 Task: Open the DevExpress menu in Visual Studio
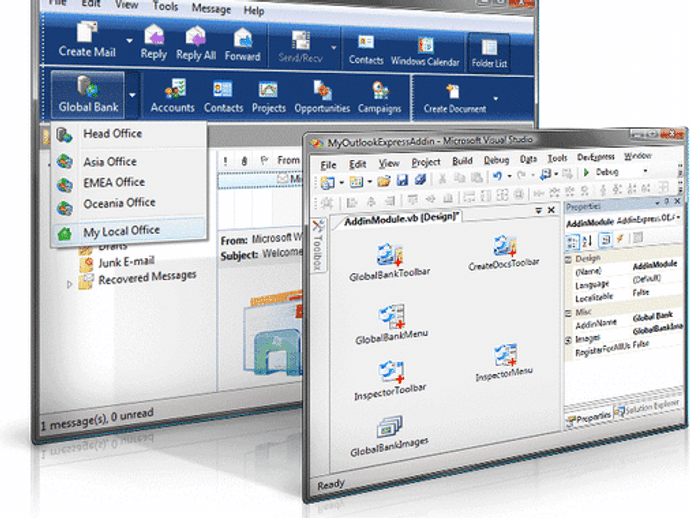click(x=596, y=157)
